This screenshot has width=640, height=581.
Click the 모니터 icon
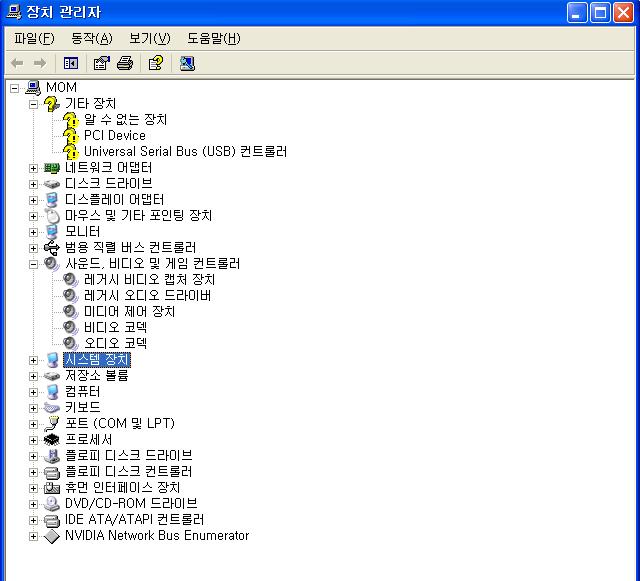[52, 232]
